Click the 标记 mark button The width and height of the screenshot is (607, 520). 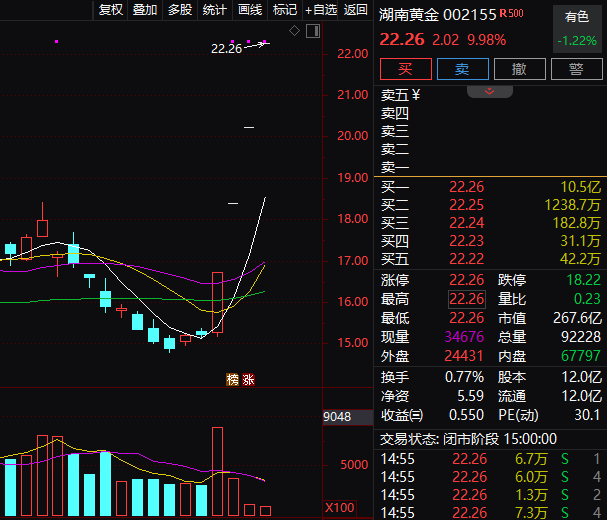(285, 10)
